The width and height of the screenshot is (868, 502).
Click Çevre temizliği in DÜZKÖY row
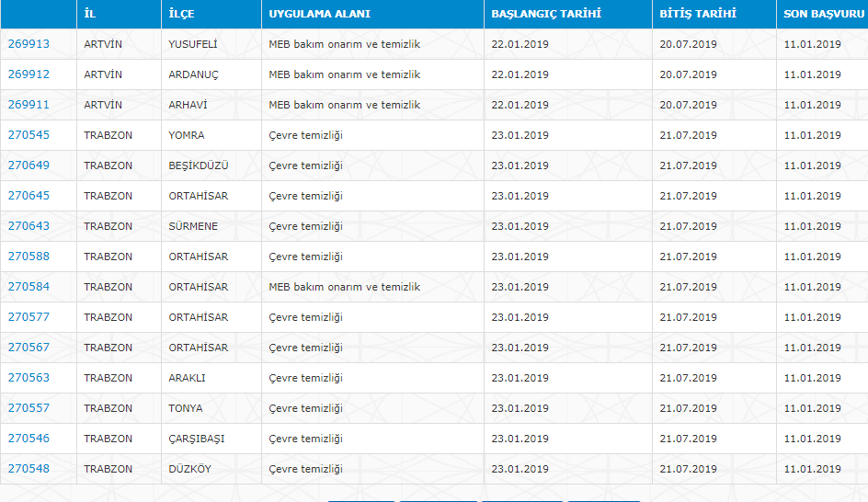coord(305,469)
